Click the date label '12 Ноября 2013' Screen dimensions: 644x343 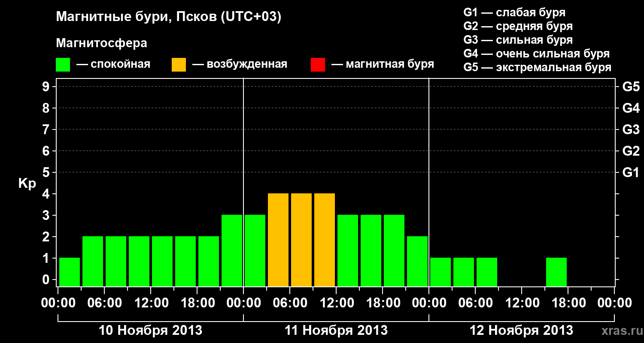click(x=522, y=331)
